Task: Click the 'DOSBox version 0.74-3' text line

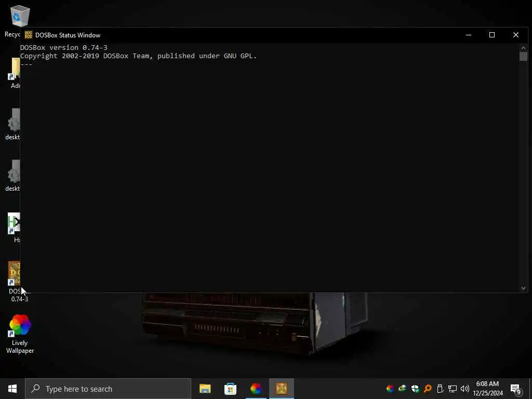Action: coord(64,47)
